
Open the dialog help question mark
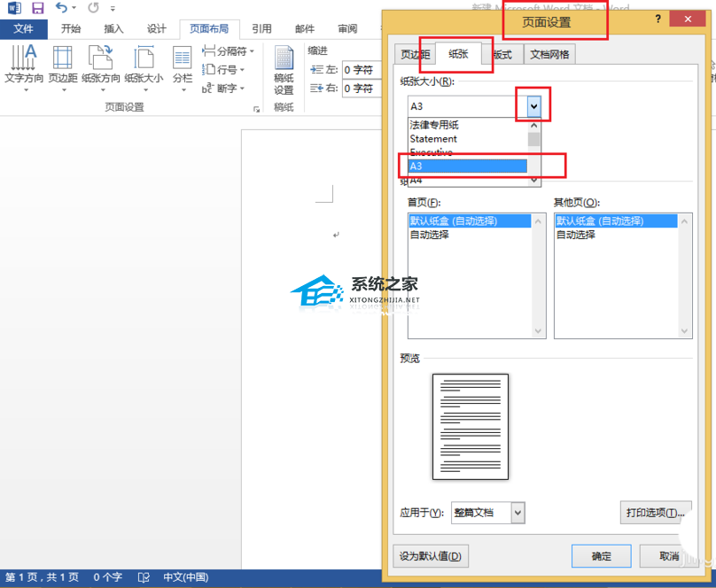coord(658,19)
